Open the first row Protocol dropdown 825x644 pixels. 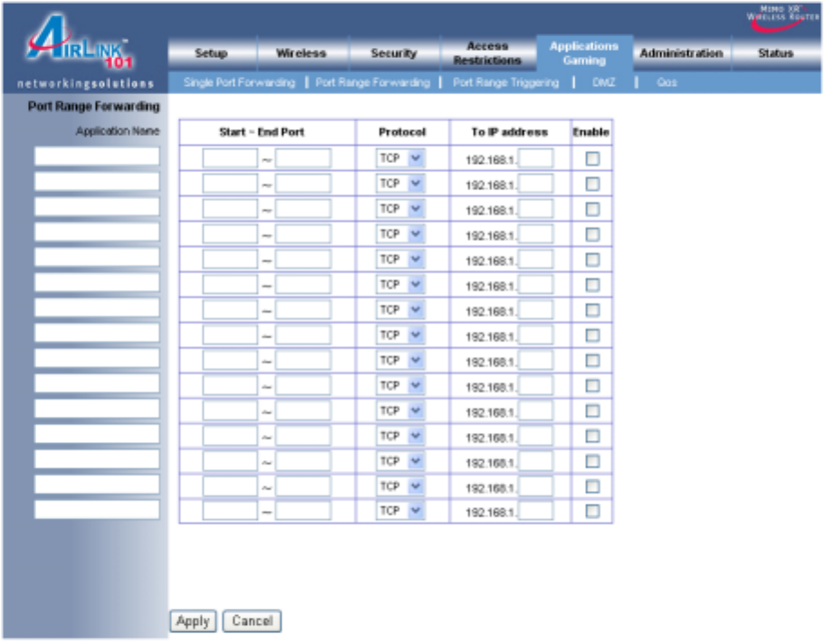[400, 158]
